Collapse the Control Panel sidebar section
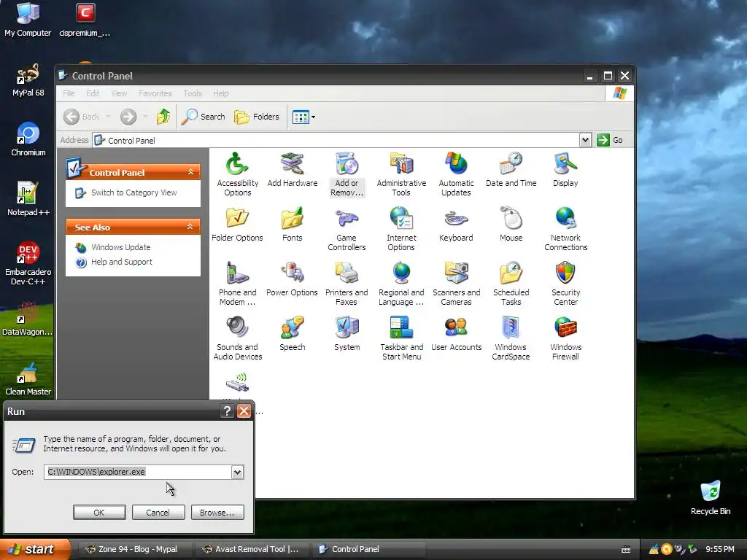The width and height of the screenshot is (747, 560). coord(190,172)
